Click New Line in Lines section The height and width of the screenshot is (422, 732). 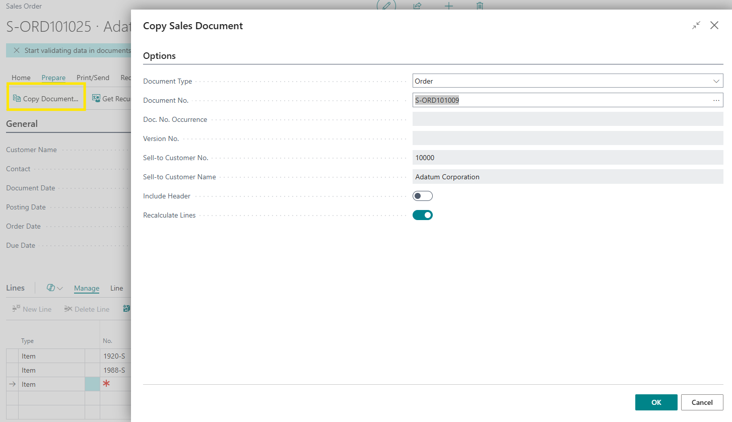pos(32,309)
